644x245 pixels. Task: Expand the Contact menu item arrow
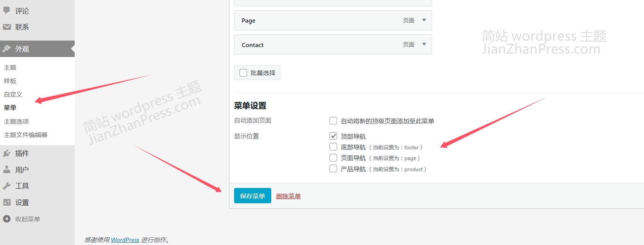coord(424,44)
